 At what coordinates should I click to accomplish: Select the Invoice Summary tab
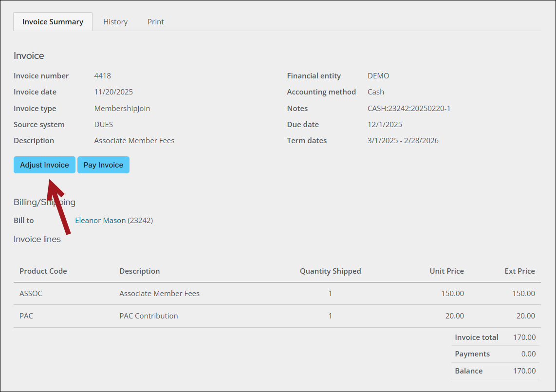point(53,22)
